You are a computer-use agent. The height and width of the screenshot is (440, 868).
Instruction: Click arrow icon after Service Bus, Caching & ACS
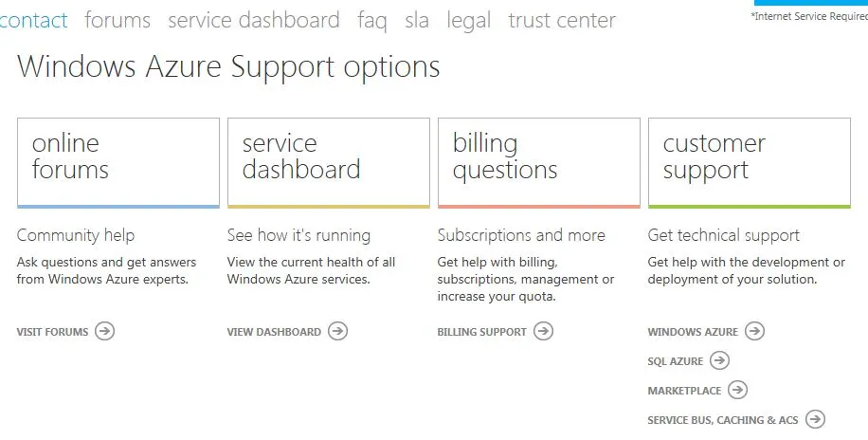click(815, 420)
